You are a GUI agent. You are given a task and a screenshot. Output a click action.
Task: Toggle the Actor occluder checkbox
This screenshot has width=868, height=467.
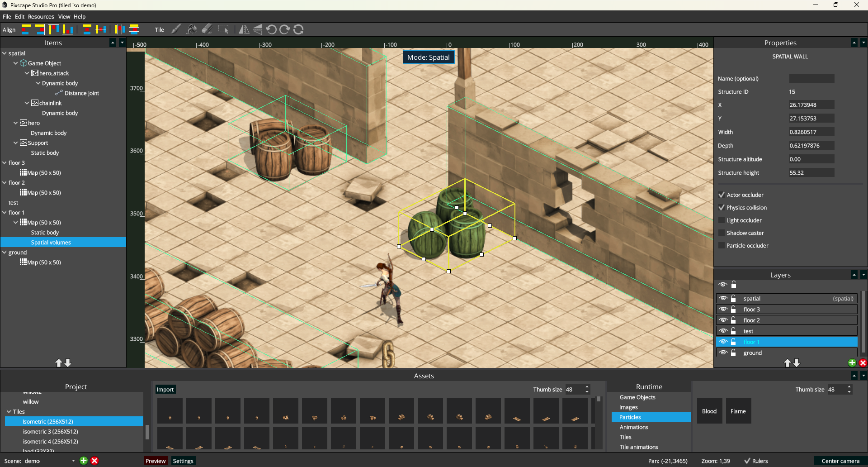pos(722,195)
